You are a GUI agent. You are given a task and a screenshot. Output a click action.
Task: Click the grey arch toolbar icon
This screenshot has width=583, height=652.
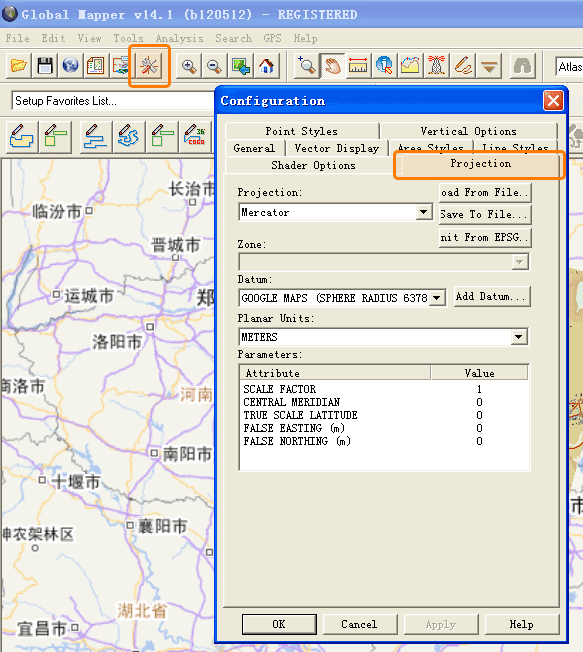pyautogui.click(x=522, y=66)
